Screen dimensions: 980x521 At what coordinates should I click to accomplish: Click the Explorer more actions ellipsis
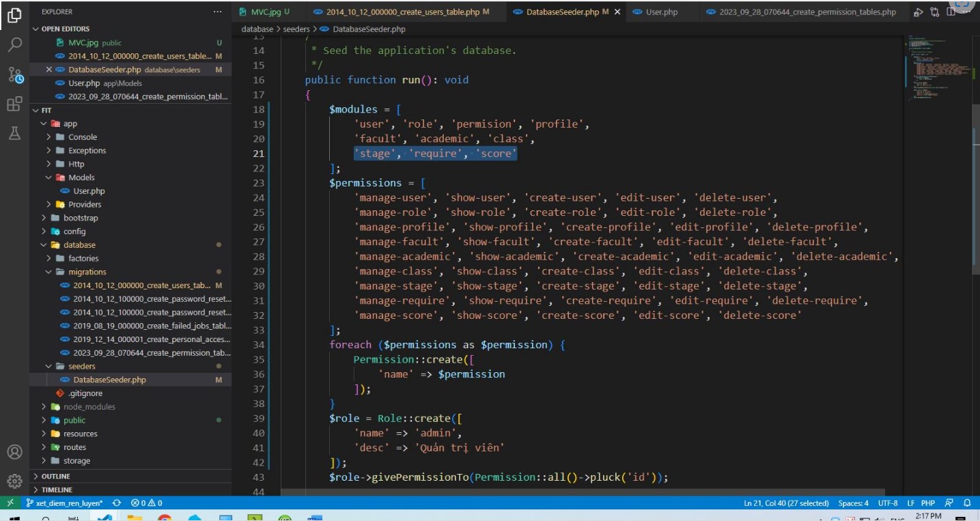click(x=217, y=12)
